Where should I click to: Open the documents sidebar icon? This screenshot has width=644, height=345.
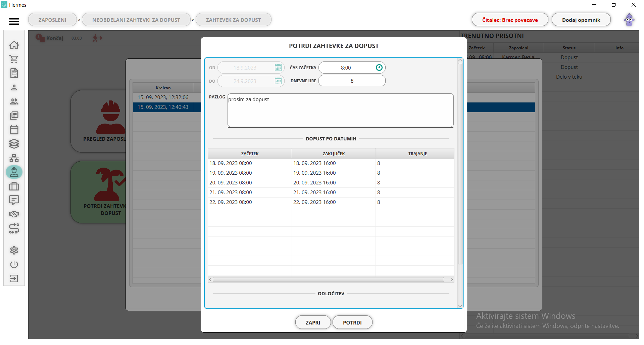click(14, 73)
